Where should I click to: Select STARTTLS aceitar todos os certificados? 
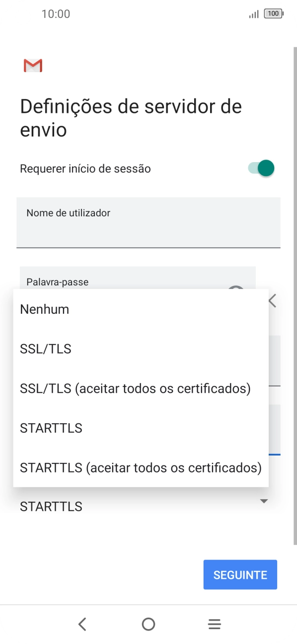[141, 467]
